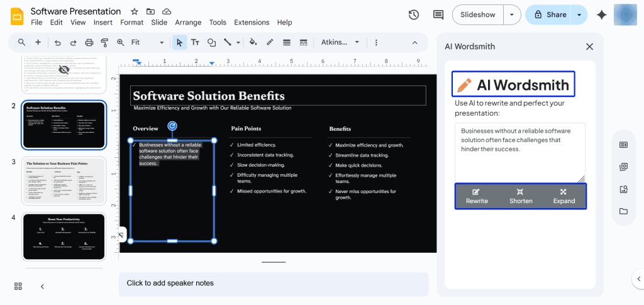Open version history clock icon
Image resolution: width=644 pixels, height=305 pixels.
coord(414,14)
